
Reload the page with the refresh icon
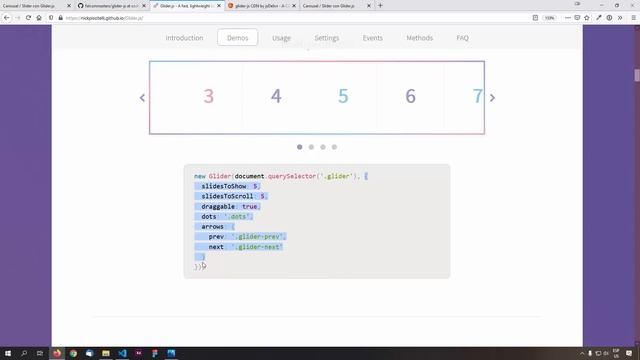(x=28, y=18)
